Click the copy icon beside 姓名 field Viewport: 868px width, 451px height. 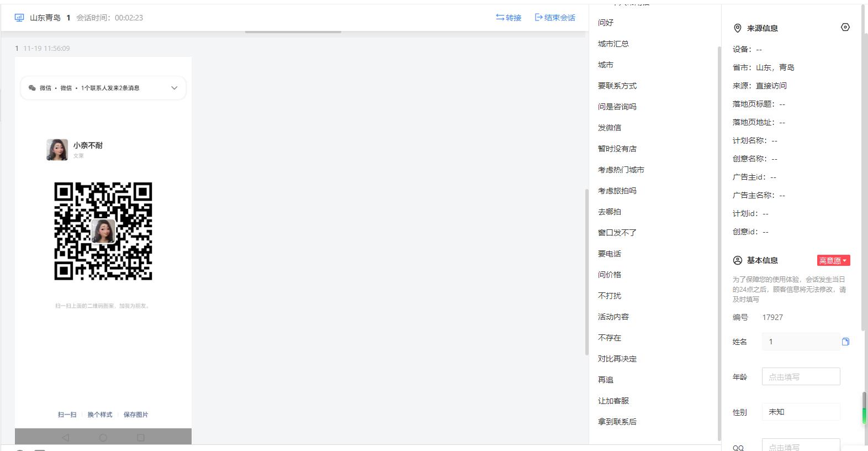(x=845, y=342)
